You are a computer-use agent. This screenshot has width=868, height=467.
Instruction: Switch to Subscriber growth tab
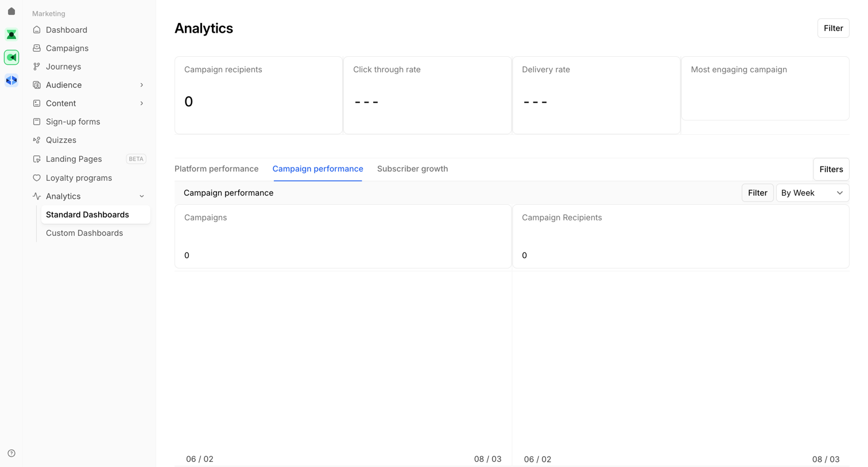(x=413, y=169)
